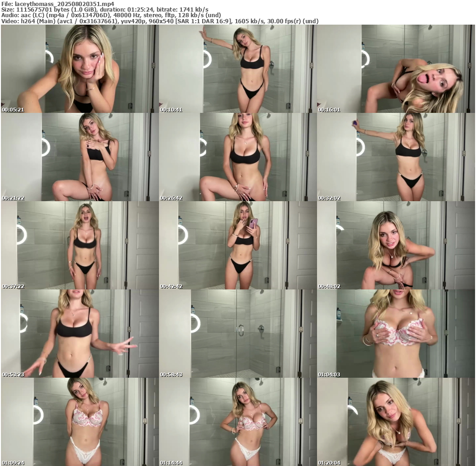Screen dimensions: 476x466
Task: Open the frame stamped 00:26:42
Action: (238, 157)
